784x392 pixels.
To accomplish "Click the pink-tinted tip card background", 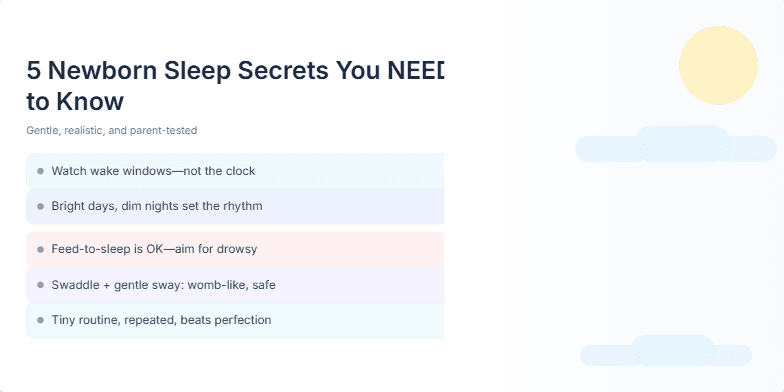I will click(x=235, y=249).
